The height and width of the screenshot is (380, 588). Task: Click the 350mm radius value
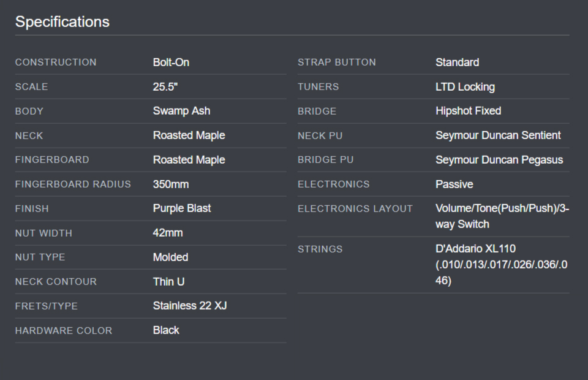(171, 184)
